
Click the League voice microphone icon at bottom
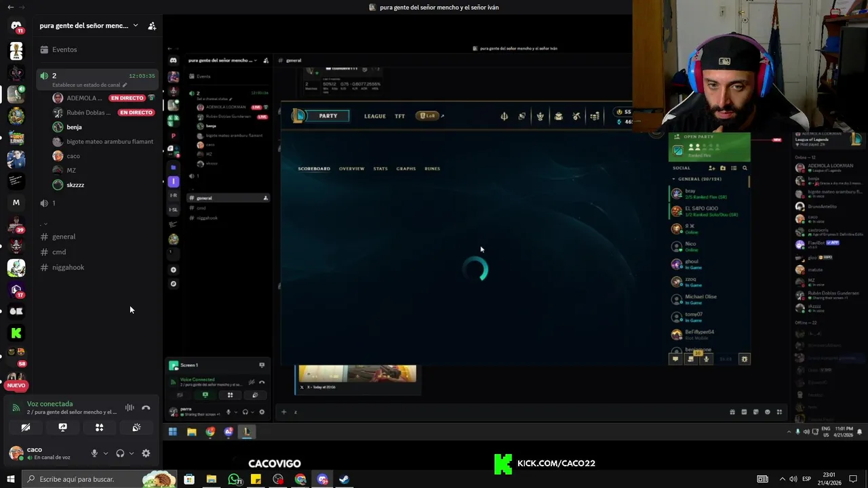coord(706,359)
